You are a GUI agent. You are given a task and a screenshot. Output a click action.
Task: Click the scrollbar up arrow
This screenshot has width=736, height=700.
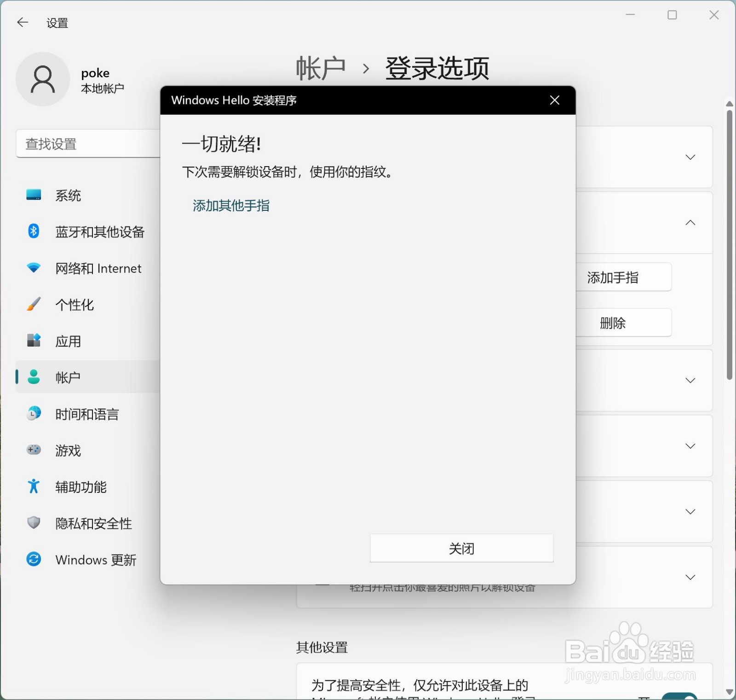730,104
